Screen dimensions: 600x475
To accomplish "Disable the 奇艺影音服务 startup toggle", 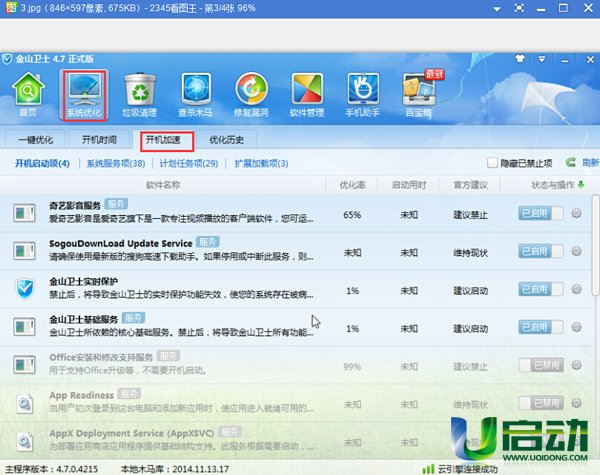I will (541, 213).
